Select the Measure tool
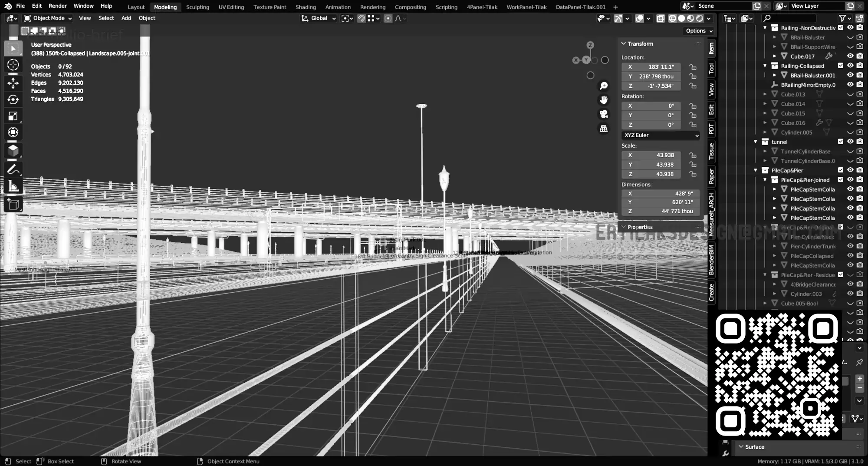 (x=13, y=186)
